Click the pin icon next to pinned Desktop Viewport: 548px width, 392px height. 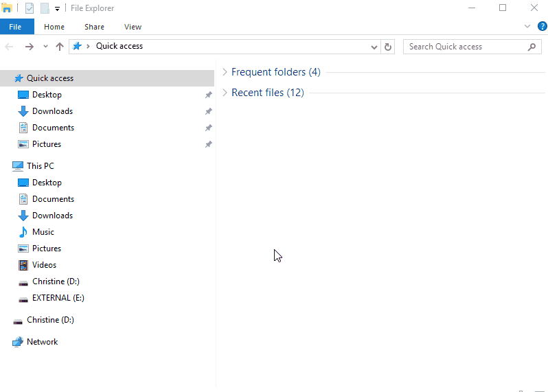(x=208, y=95)
